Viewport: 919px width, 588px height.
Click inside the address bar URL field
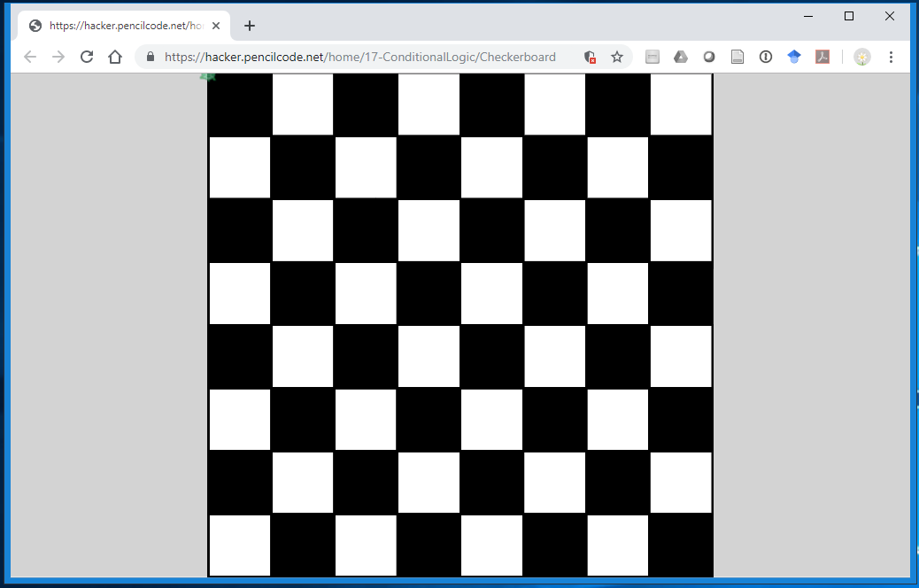(x=354, y=57)
